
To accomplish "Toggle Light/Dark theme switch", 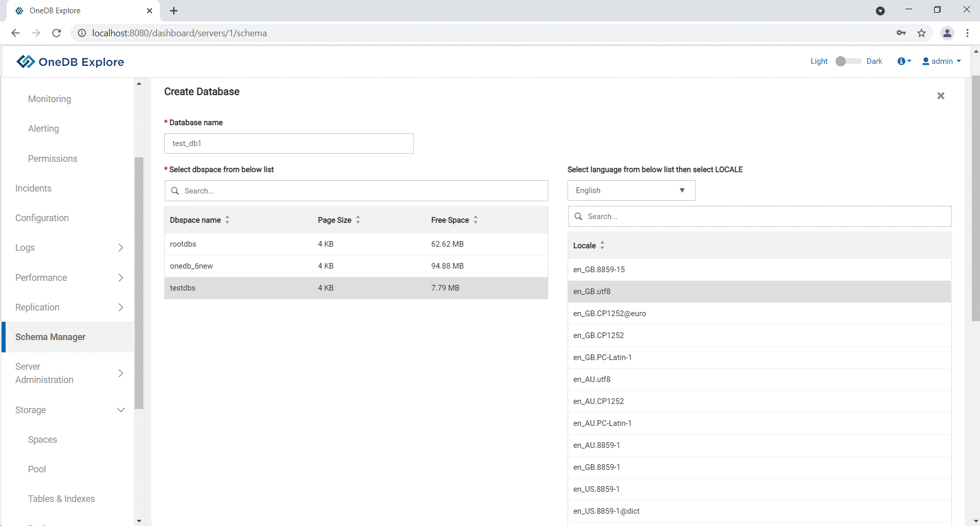I will tap(847, 61).
